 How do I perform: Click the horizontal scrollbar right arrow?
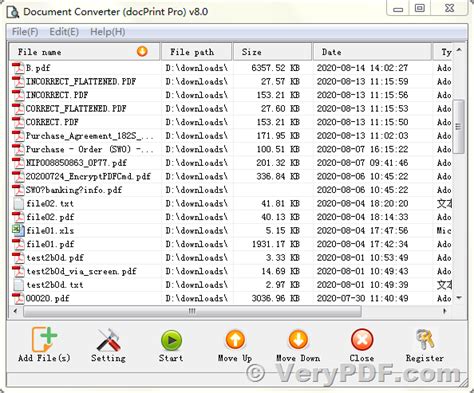pyautogui.click(x=445, y=311)
